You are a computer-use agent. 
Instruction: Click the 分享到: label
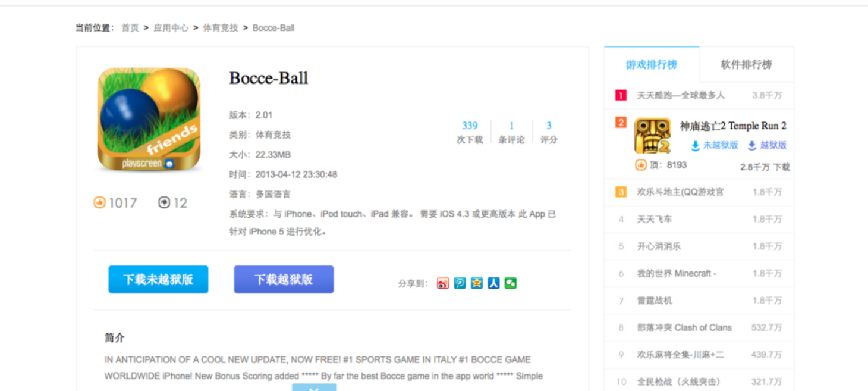pyautogui.click(x=413, y=284)
